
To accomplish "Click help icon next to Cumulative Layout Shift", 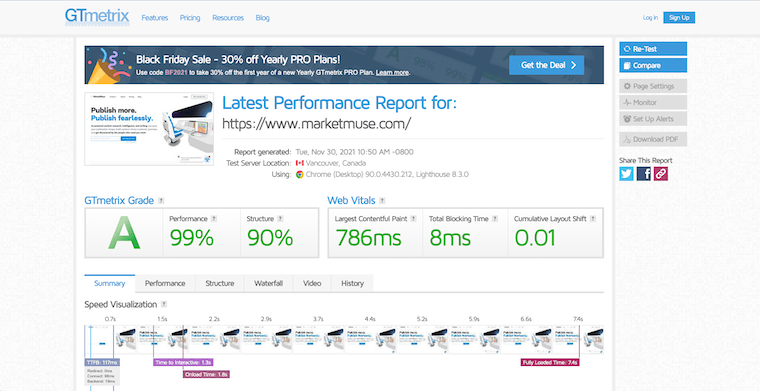I will click(593, 219).
